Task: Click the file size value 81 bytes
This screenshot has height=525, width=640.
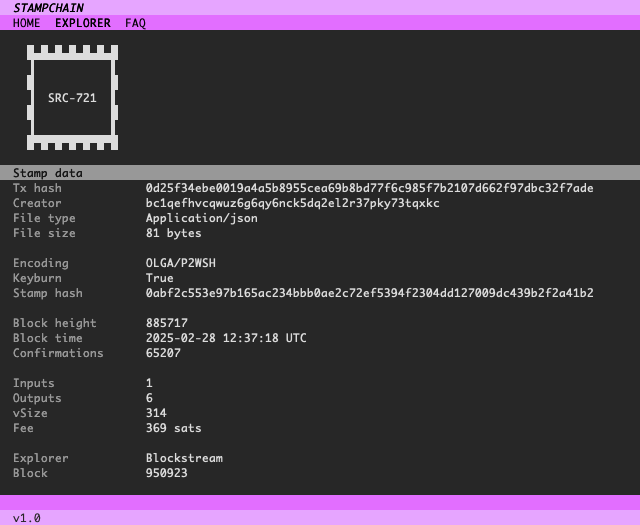Action: [173, 233]
